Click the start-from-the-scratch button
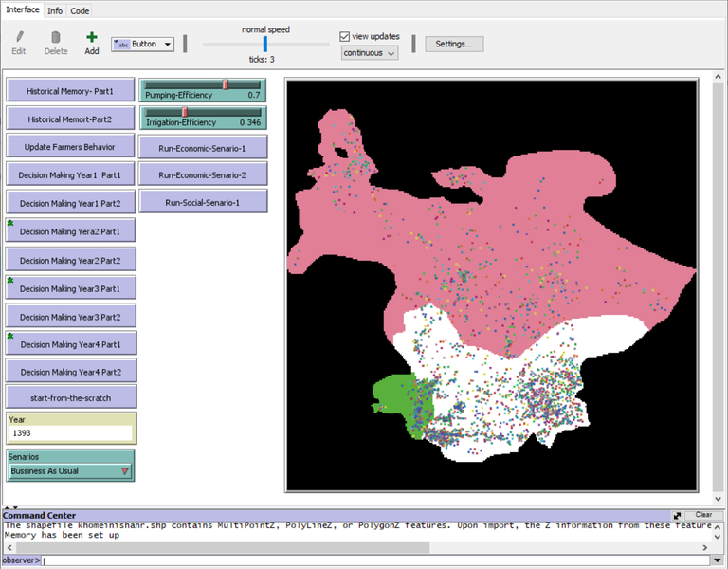 pyautogui.click(x=70, y=396)
